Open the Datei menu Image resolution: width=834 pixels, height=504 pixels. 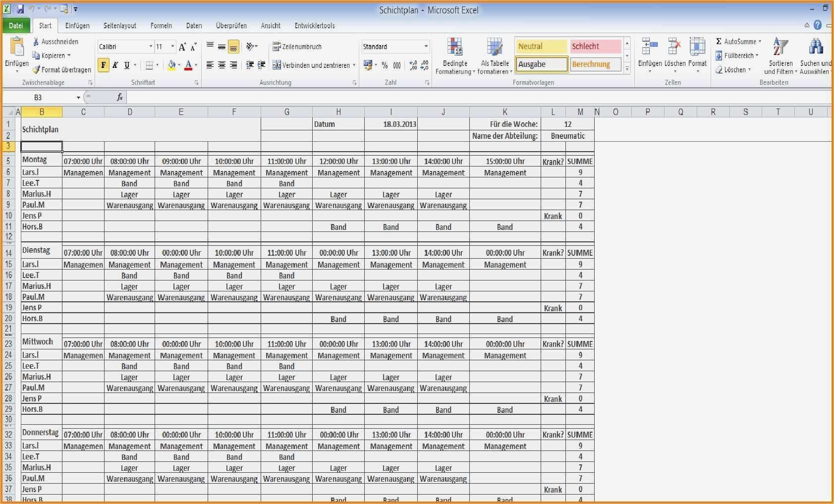(16, 25)
